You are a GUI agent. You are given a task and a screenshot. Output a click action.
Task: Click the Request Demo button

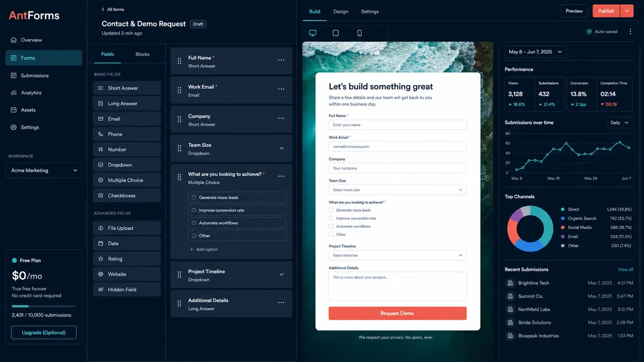pyautogui.click(x=398, y=313)
